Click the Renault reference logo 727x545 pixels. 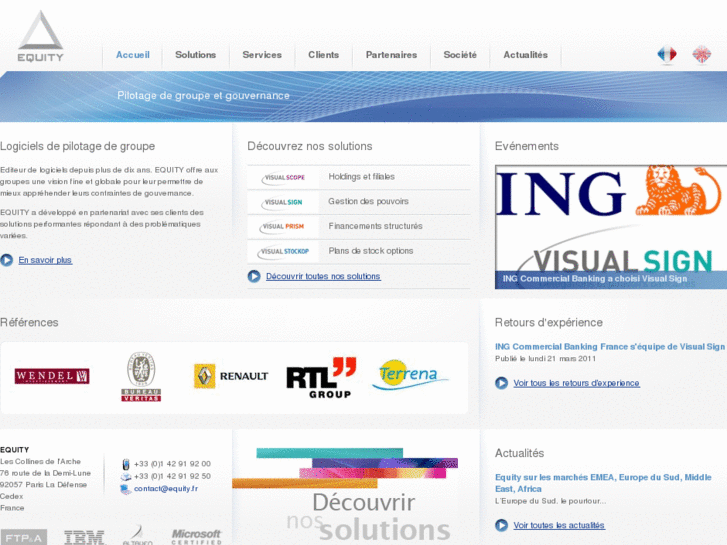[231, 376]
